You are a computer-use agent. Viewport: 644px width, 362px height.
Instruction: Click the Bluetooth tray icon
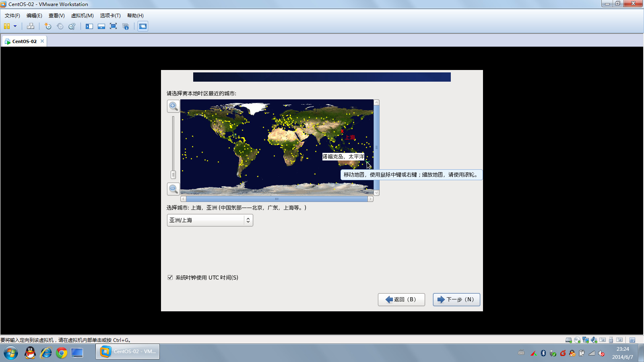(543, 353)
